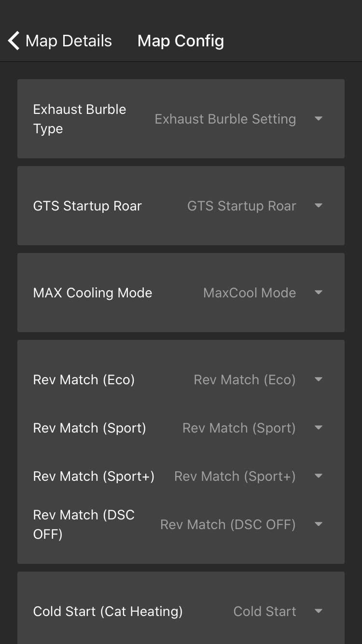
Task: Click the Exhaust Burble dropdown arrow
Action: coord(319,119)
